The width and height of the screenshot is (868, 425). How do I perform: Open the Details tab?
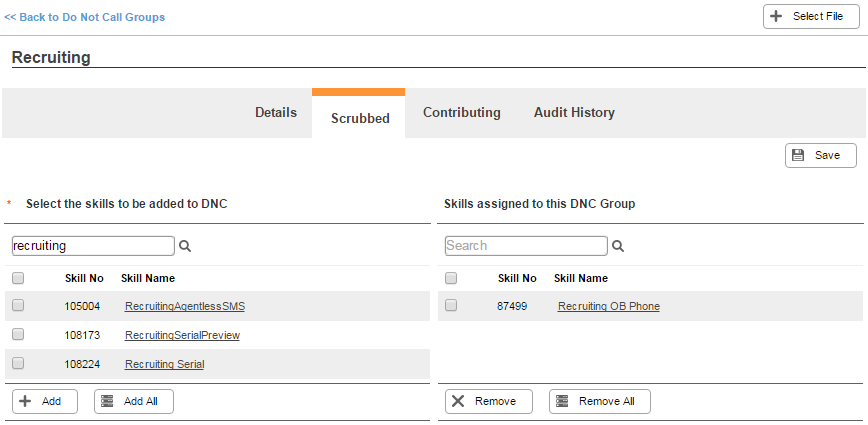(276, 112)
